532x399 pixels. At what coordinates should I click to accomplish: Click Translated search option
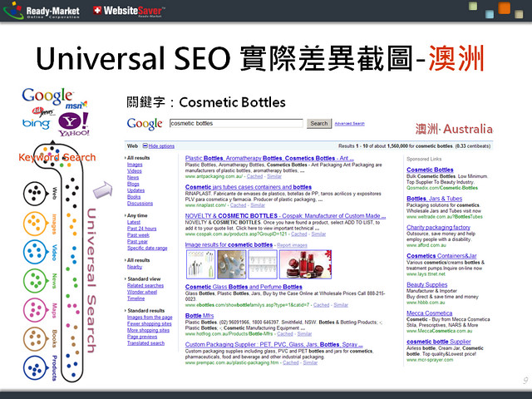[x=145, y=343]
